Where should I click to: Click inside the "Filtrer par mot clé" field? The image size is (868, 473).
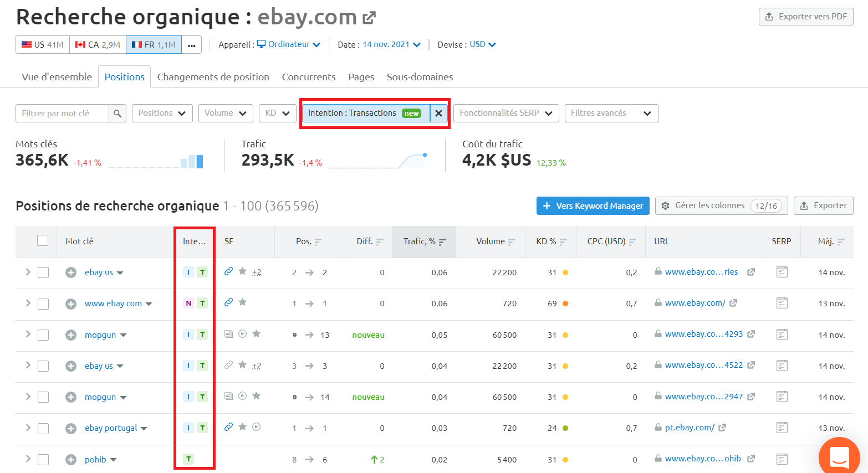coord(64,113)
